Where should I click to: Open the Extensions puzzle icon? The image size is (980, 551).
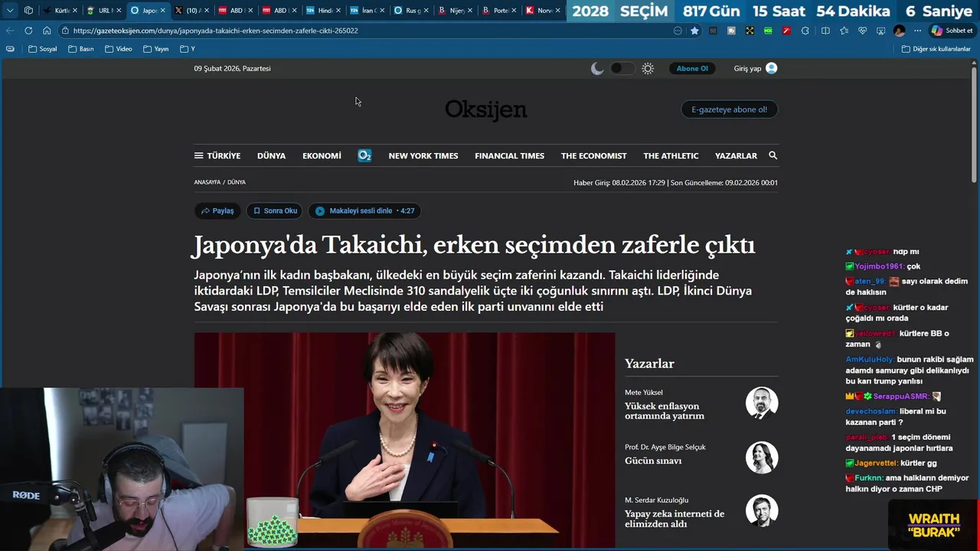click(x=805, y=31)
